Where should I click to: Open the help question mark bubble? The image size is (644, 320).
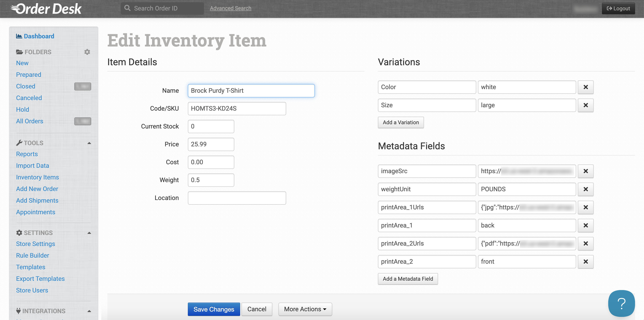pos(621,303)
